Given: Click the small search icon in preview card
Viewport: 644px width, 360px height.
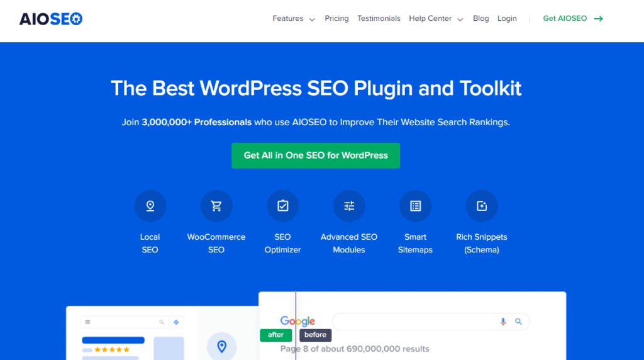Looking at the screenshot, I should tap(162, 322).
